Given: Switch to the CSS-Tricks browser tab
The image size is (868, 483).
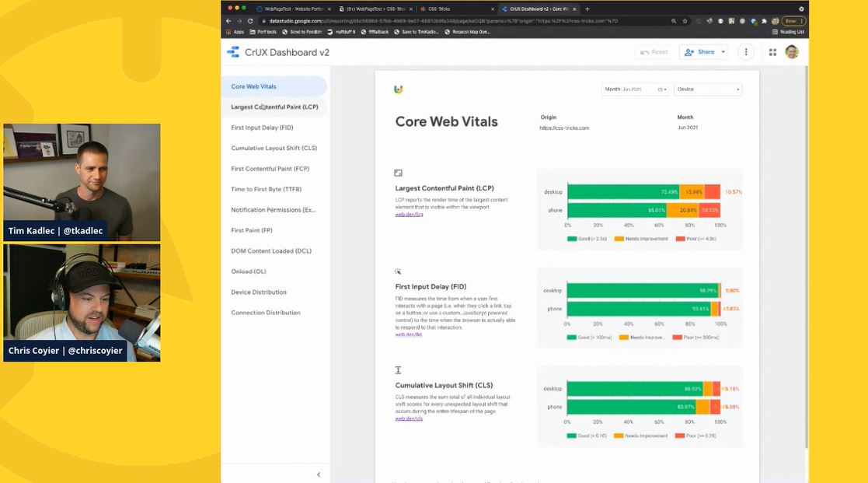Looking at the screenshot, I should coord(456,9).
